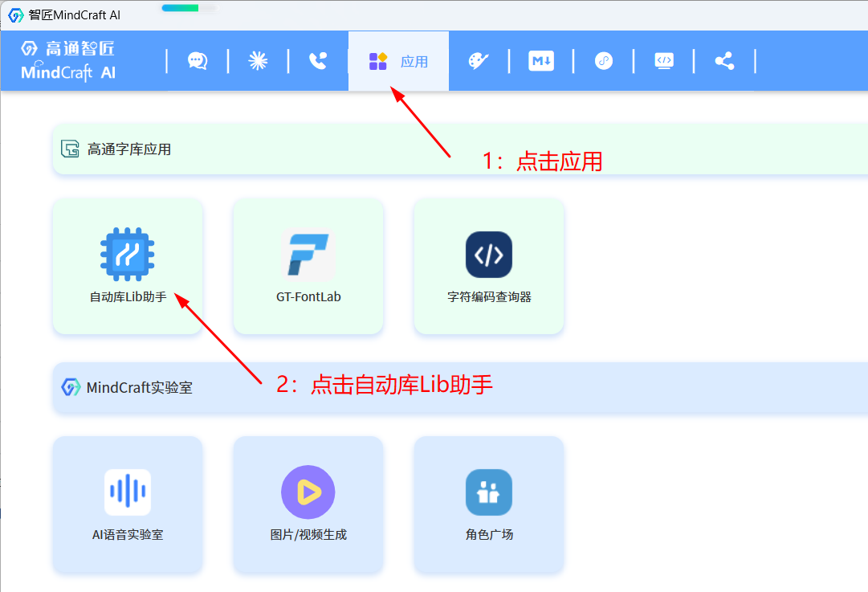Image resolution: width=868 pixels, height=592 pixels.
Task: Click the 自动库Lib助手 label text
Action: (x=128, y=297)
